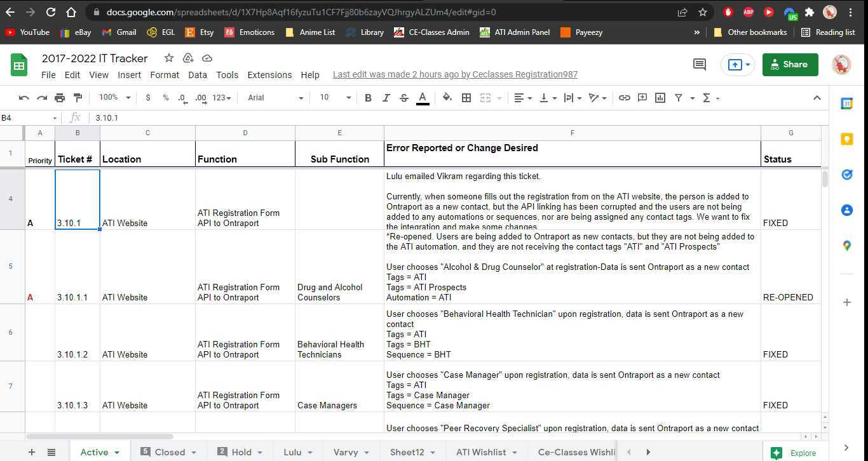Image resolution: width=868 pixels, height=461 pixels.
Task: Open comment history icon
Action: 700,64
